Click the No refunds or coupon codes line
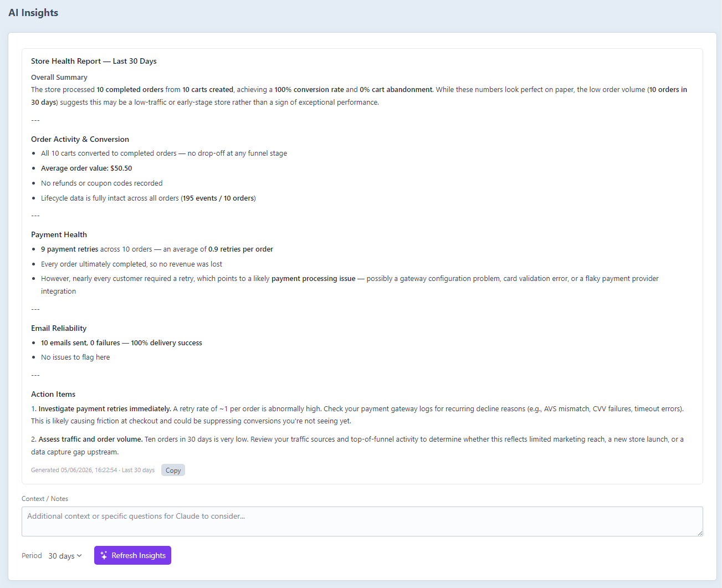Image resolution: width=722 pixels, height=588 pixels. pos(102,183)
